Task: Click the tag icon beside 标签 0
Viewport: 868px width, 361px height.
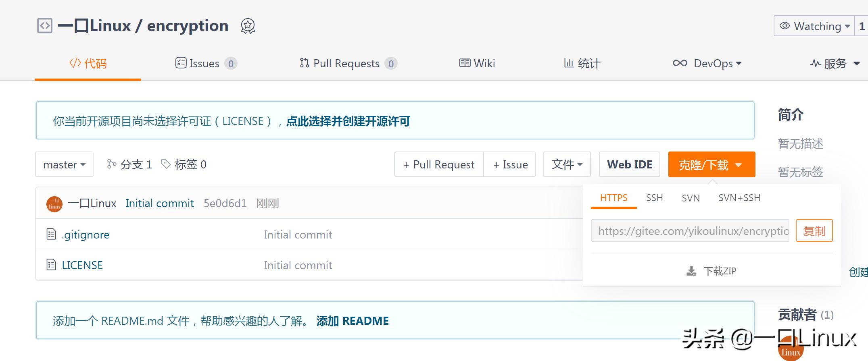Action: [166, 164]
